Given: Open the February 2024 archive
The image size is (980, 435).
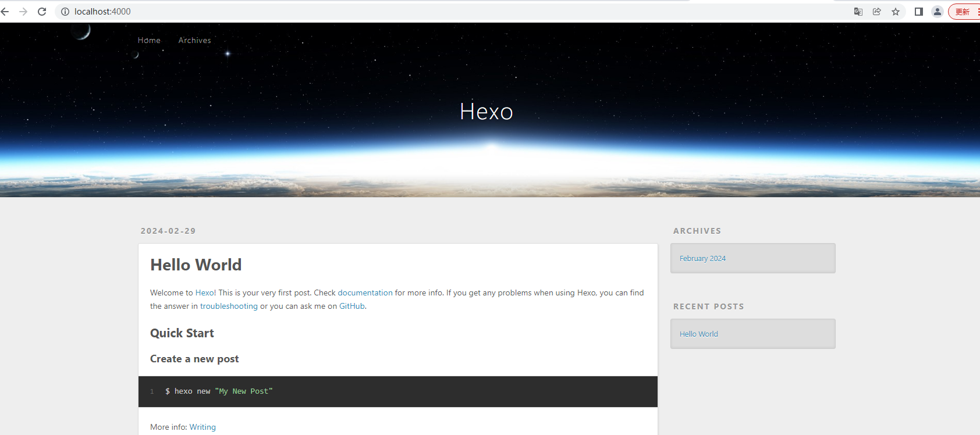Looking at the screenshot, I should (x=702, y=258).
